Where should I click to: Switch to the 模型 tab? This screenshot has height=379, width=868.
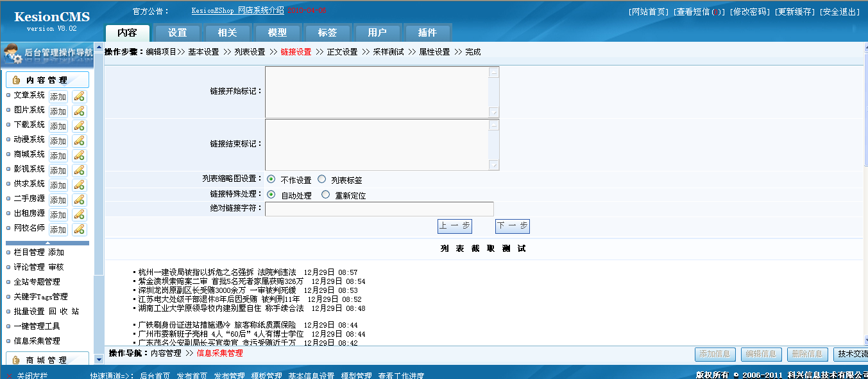(x=277, y=33)
